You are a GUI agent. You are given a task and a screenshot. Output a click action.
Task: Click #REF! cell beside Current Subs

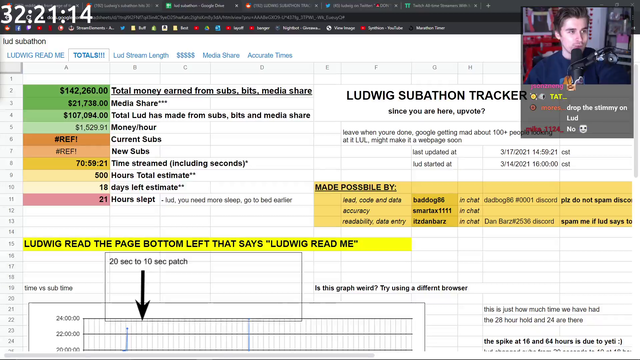[x=66, y=139]
